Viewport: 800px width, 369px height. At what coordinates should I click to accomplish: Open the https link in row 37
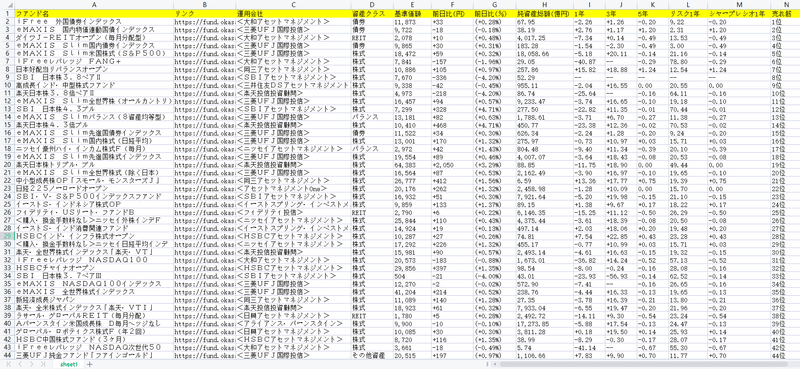204,300
